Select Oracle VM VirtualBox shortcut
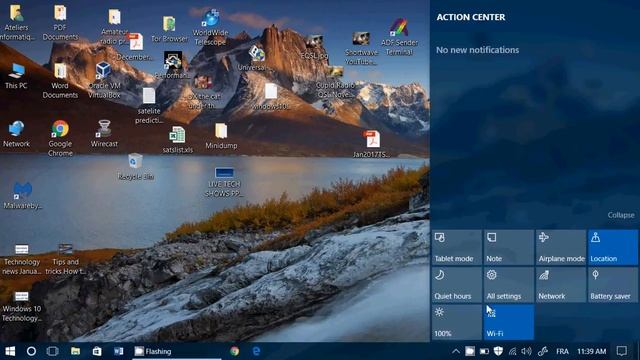The image size is (640, 360). (104, 80)
